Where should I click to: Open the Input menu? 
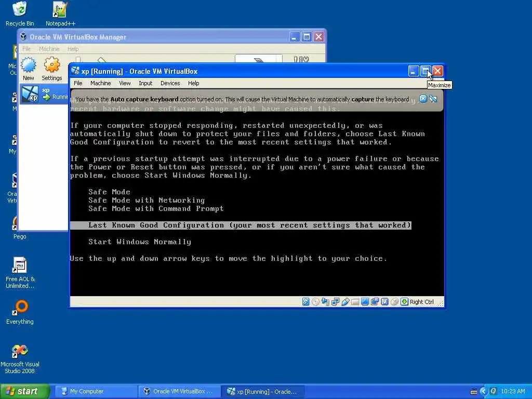click(145, 83)
